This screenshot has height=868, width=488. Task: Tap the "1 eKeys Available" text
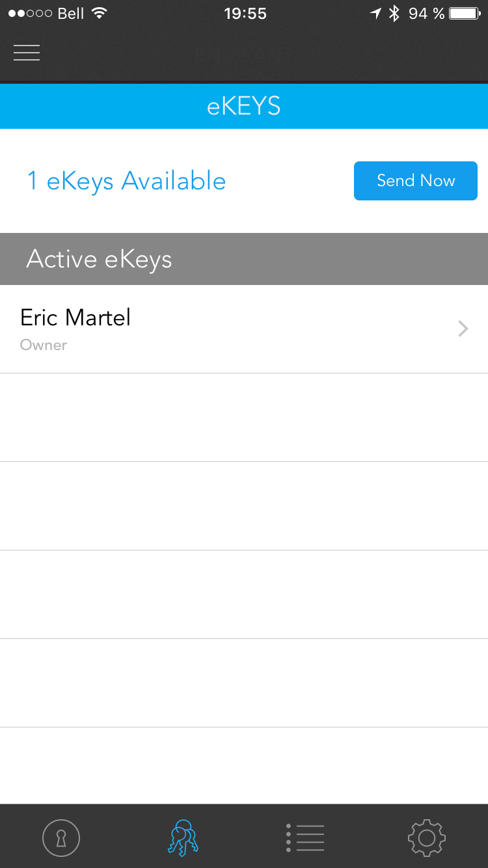click(x=126, y=181)
